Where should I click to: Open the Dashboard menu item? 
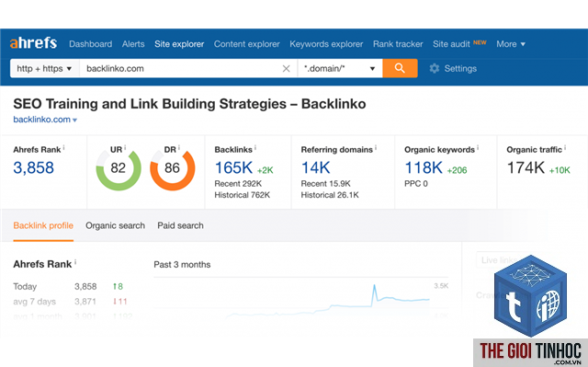[x=90, y=44]
